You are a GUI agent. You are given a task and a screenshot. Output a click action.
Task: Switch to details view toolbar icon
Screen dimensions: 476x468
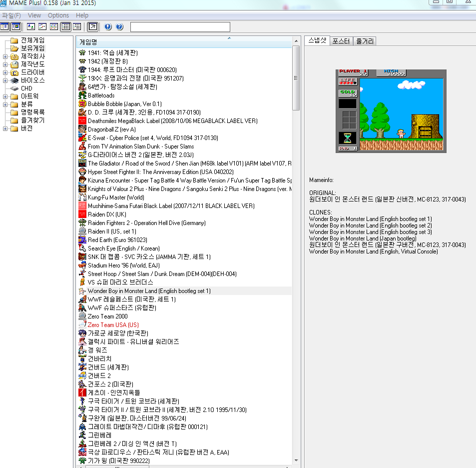65,26
